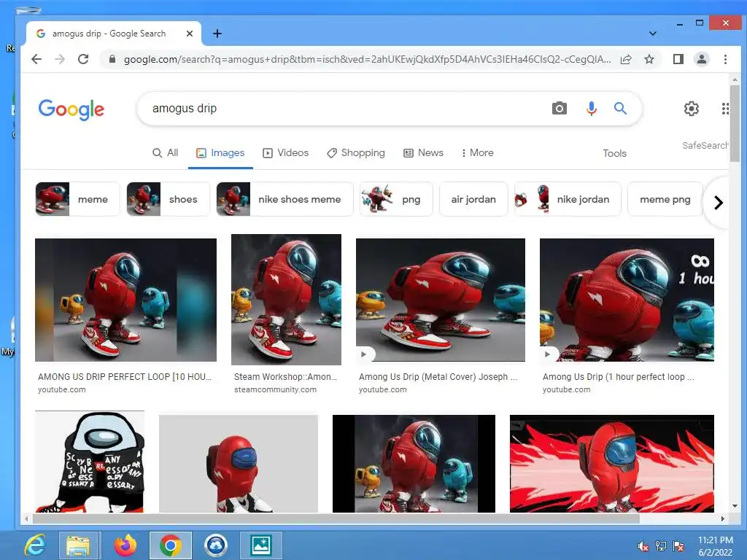Click steamcommunity.com source text

[x=275, y=389]
